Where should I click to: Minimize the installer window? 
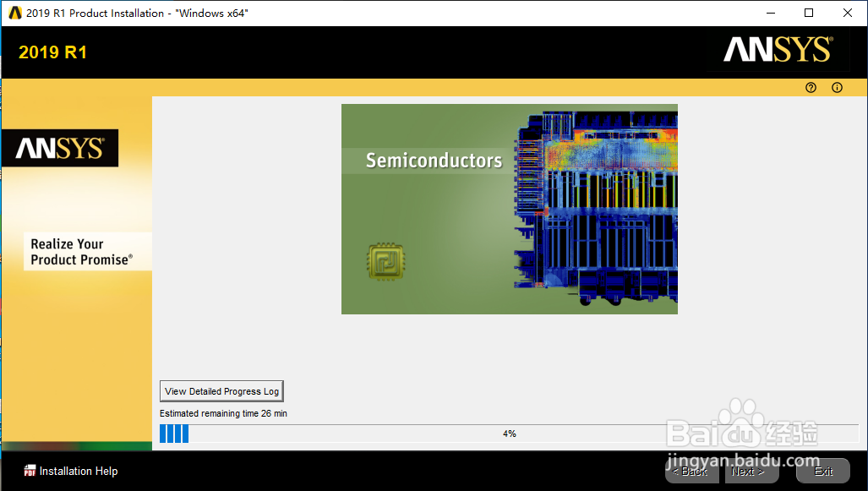770,13
